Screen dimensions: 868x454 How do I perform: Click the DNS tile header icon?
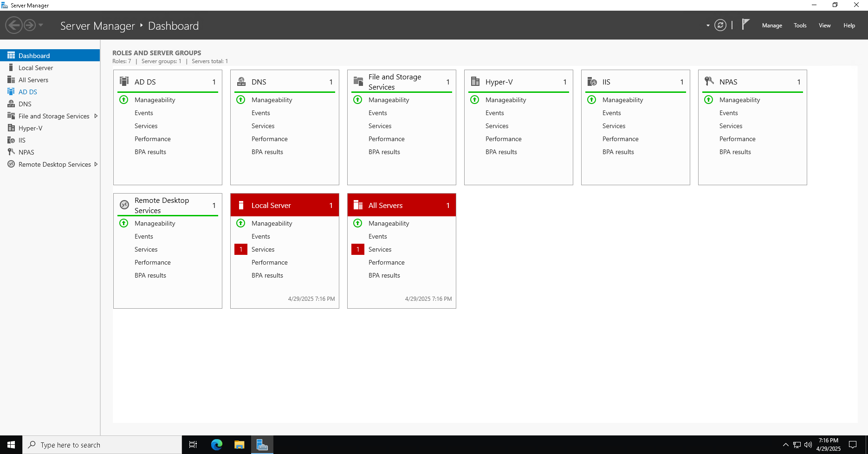pyautogui.click(x=241, y=81)
